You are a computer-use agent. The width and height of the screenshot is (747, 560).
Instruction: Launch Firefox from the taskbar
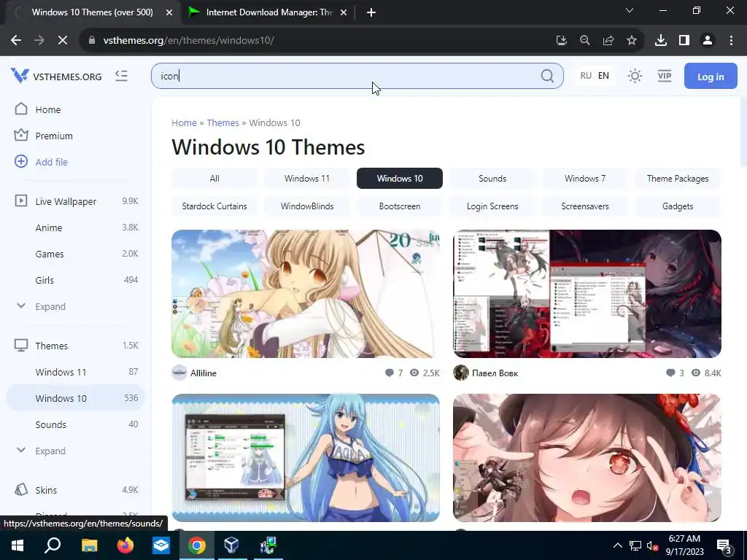tap(125, 545)
